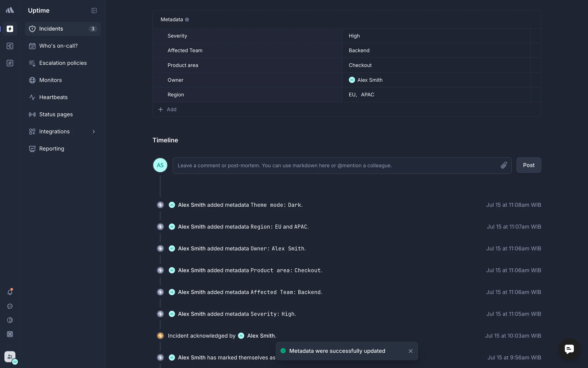Viewport: 588px width, 368px height.
Task: Open the keyboard shortcuts command icon
Action: pos(10,334)
